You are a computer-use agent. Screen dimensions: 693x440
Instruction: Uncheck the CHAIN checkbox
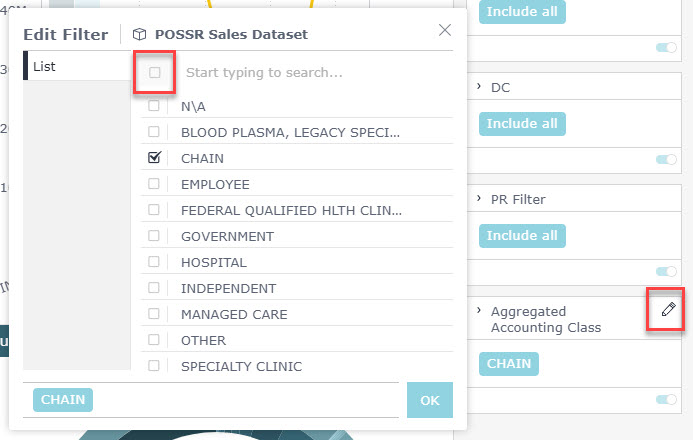154,158
